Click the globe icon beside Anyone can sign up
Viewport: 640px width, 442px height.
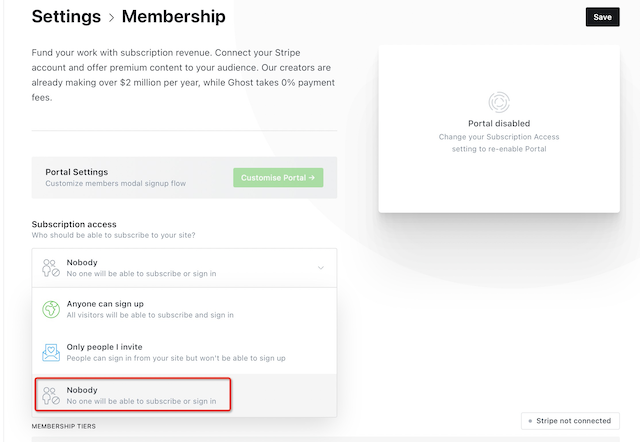click(51, 310)
